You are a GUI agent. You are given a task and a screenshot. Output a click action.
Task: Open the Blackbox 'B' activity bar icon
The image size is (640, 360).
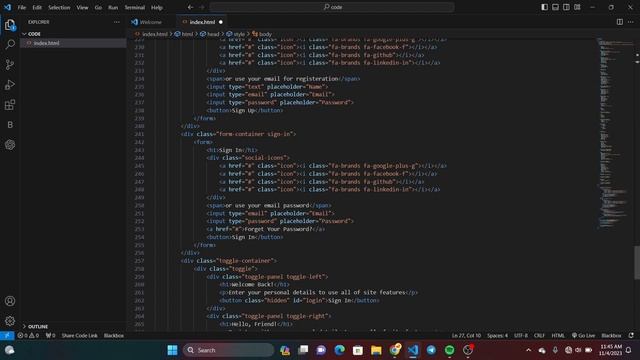point(10,125)
